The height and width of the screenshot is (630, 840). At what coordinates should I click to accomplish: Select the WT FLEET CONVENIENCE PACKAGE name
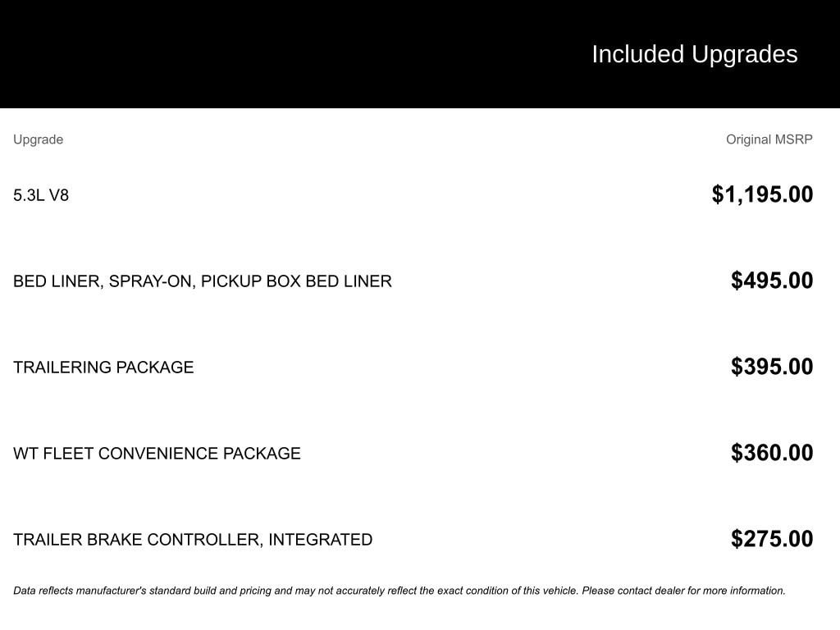157,454
